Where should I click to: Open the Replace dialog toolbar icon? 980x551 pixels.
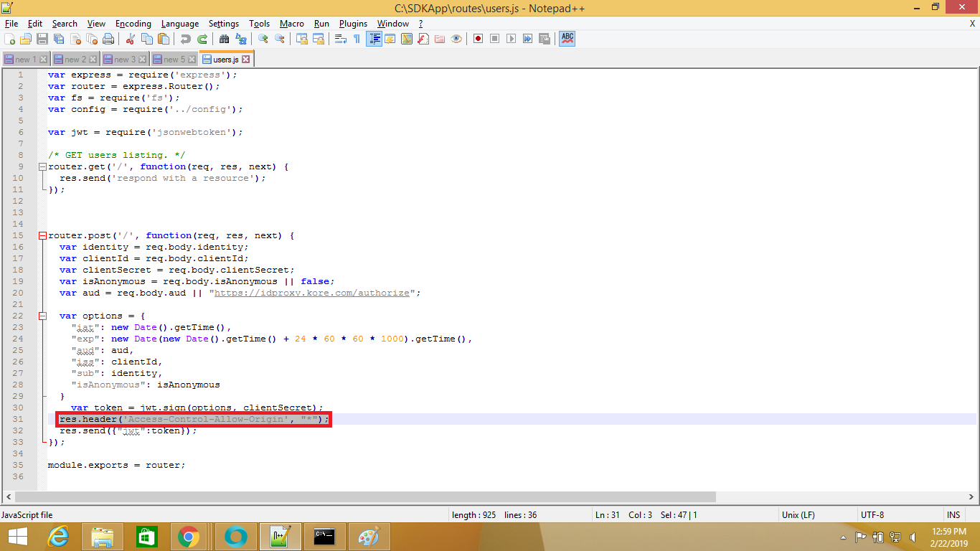click(x=240, y=39)
